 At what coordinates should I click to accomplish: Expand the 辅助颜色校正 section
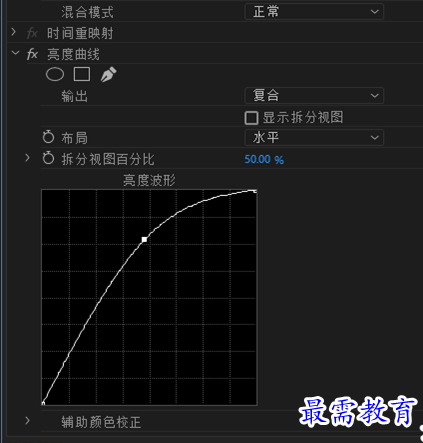click(x=28, y=421)
